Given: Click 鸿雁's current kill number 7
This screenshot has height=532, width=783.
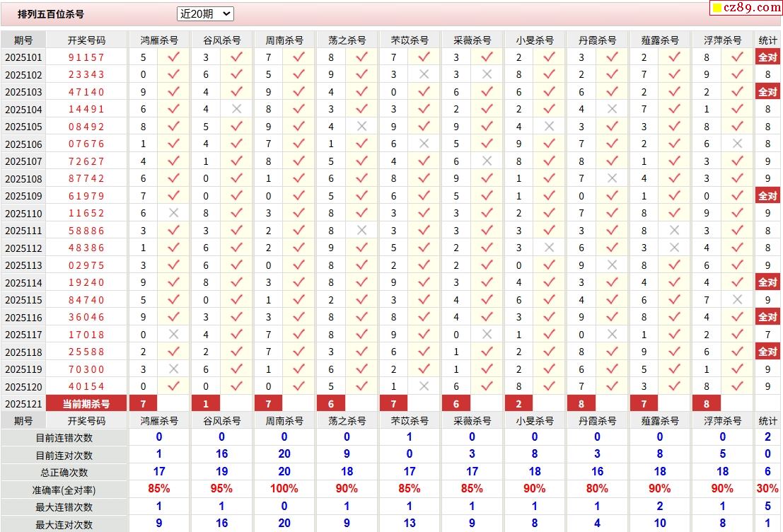Looking at the screenshot, I should click(144, 404).
